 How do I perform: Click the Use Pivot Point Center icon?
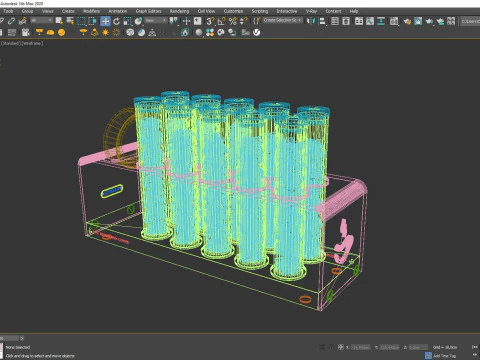coord(174,21)
